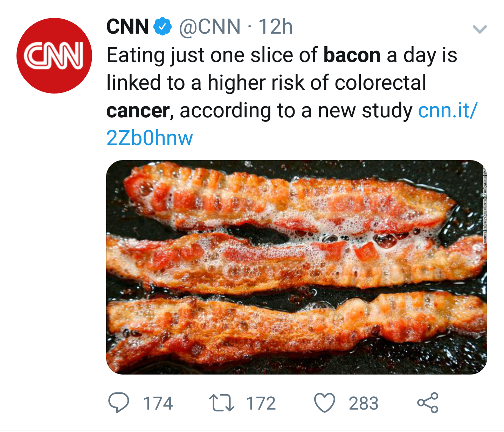Open the CNN profile avatar
Screen dimensions: 504x432
click(54, 56)
